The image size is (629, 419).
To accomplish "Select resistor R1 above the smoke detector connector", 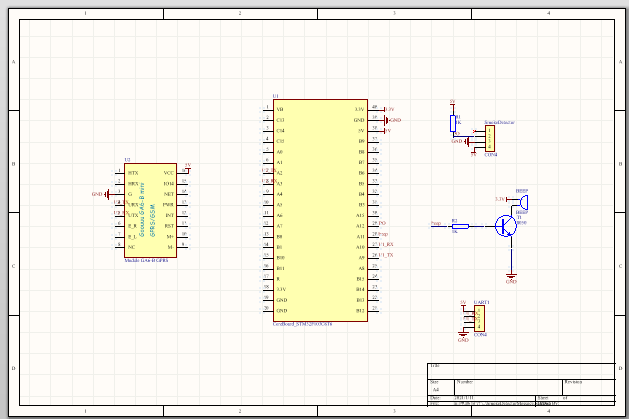I will coord(453,123).
